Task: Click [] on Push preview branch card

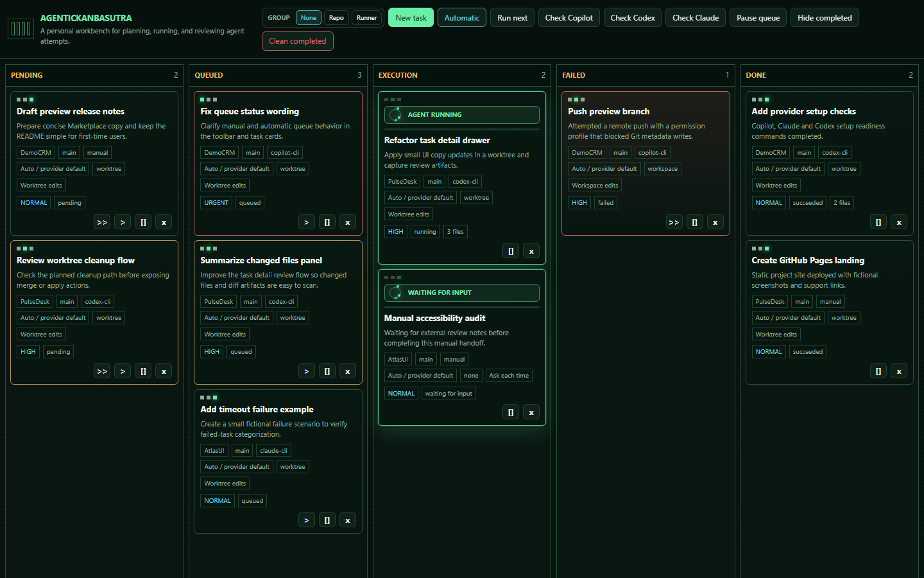Action: click(694, 222)
